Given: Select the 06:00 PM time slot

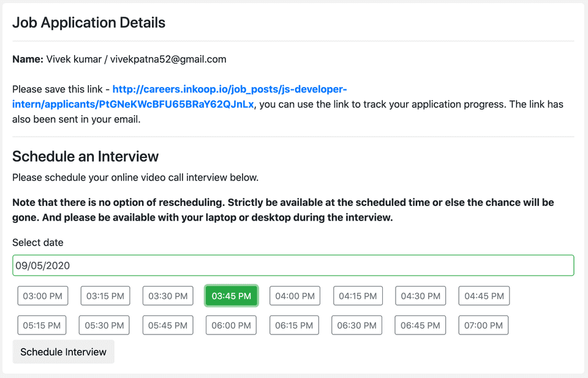Looking at the screenshot, I should tap(231, 325).
